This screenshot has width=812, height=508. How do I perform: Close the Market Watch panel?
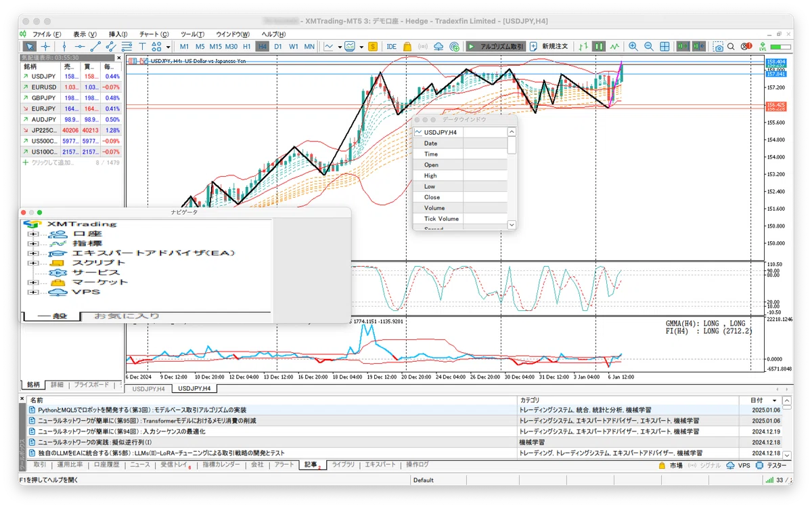(119, 58)
